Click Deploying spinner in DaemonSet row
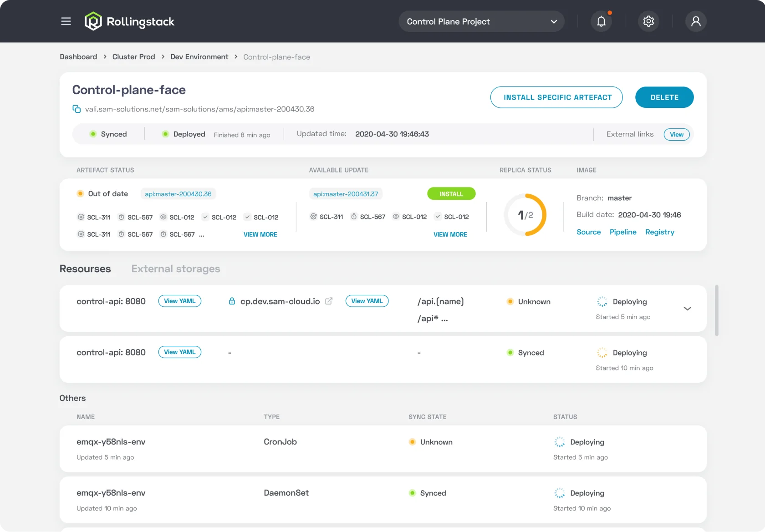Image resolution: width=765 pixels, height=532 pixels. pyautogui.click(x=559, y=493)
